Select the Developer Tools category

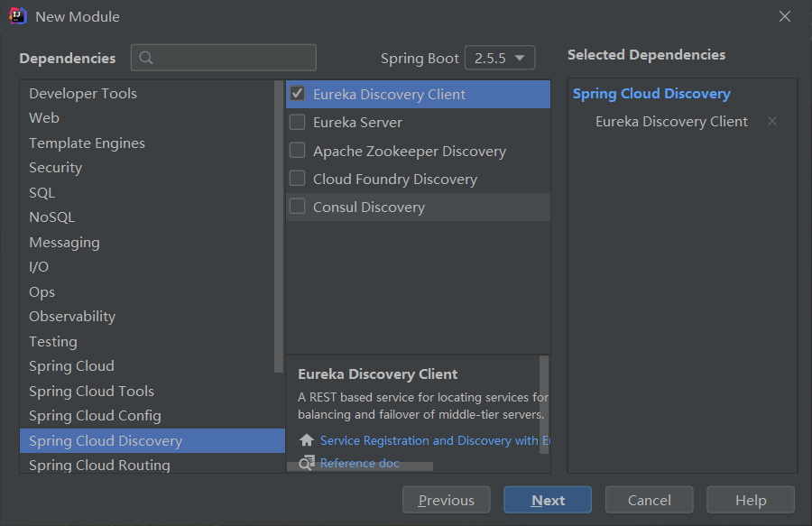(x=83, y=94)
